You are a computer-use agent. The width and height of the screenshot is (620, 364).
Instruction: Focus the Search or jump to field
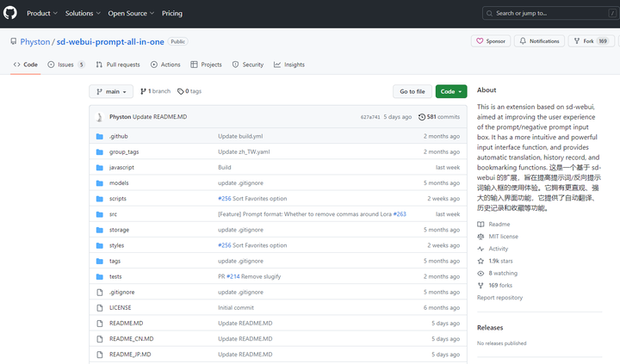550,13
